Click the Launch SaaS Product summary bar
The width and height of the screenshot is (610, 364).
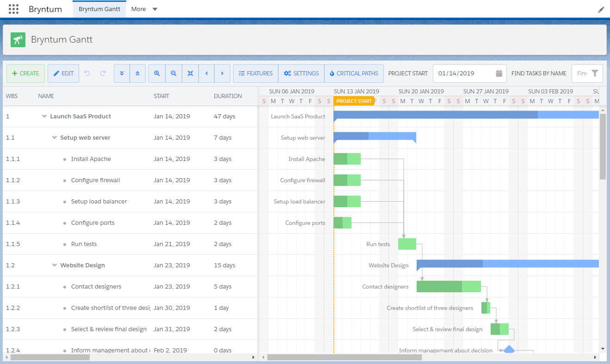466,116
